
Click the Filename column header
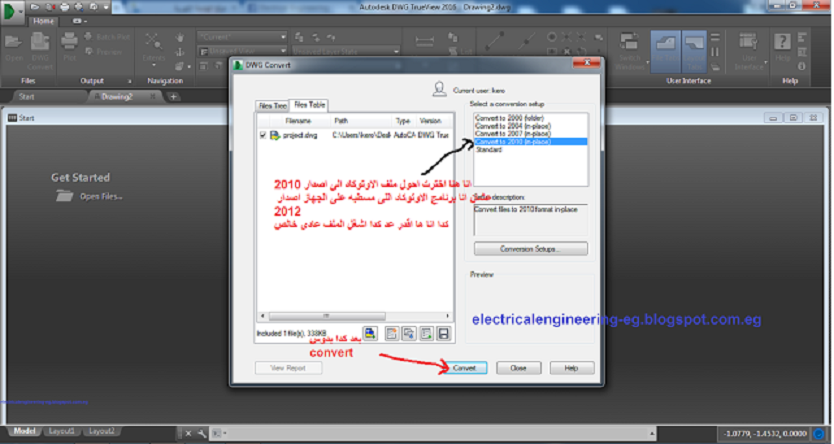click(298, 121)
